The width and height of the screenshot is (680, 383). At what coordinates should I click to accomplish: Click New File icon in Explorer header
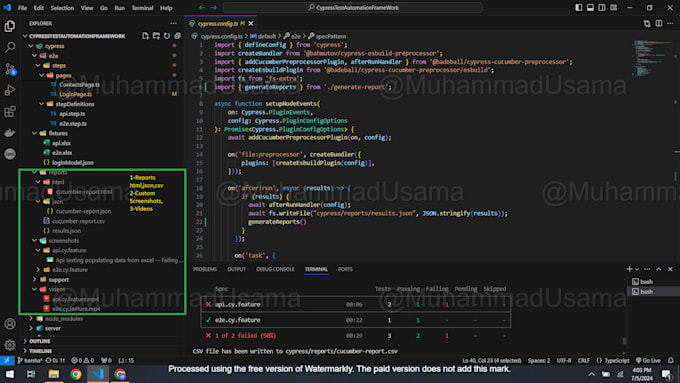point(145,36)
